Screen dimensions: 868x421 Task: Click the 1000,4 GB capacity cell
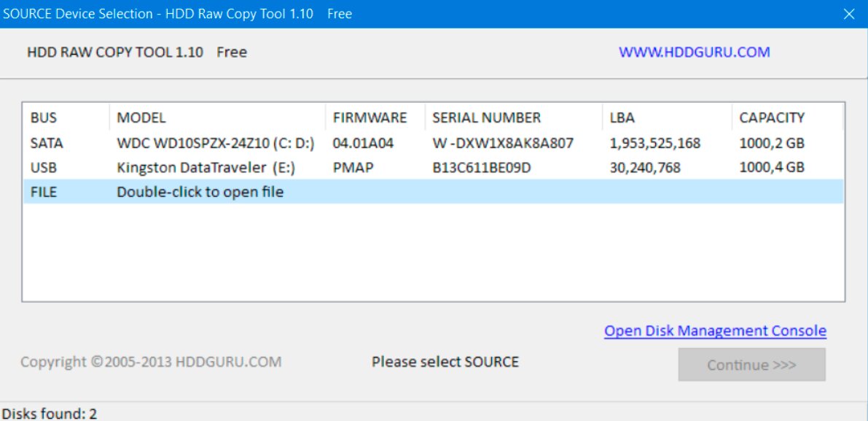[x=772, y=168]
